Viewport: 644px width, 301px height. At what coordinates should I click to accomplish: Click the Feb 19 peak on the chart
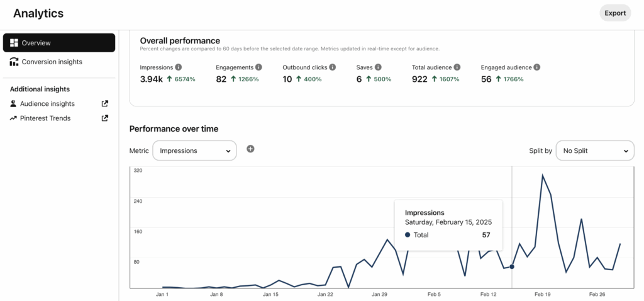click(x=543, y=176)
